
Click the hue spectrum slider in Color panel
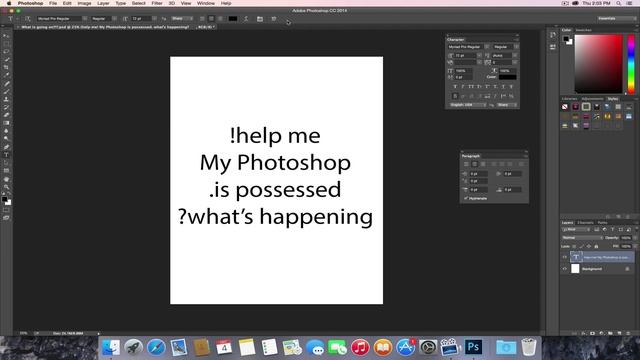(631, 64)
